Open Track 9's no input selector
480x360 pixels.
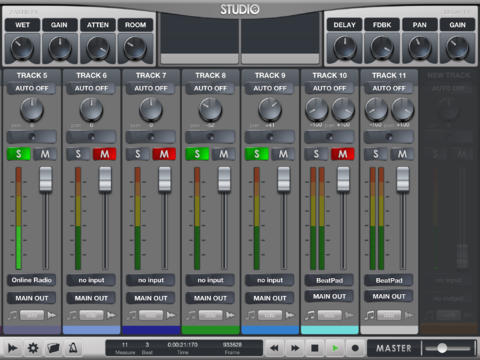(x=270, y=280)
